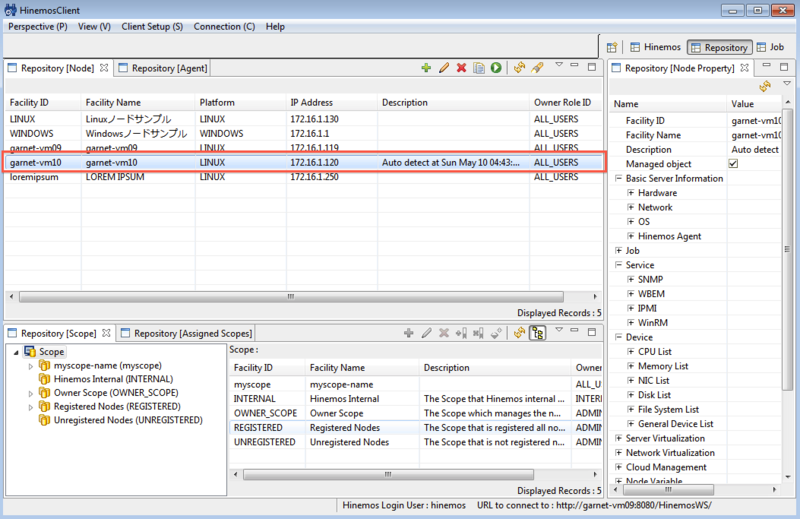Expand the Job property node
800x519 pixels.
[618, 251]
